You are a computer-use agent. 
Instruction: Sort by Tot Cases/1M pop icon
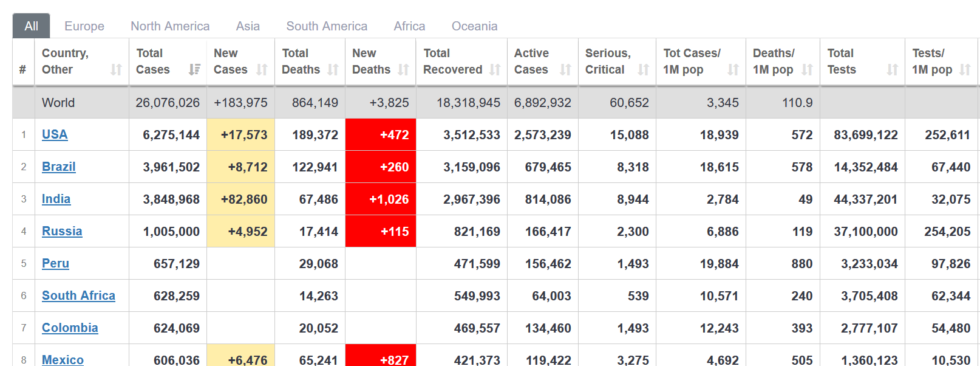click(733, 70)
